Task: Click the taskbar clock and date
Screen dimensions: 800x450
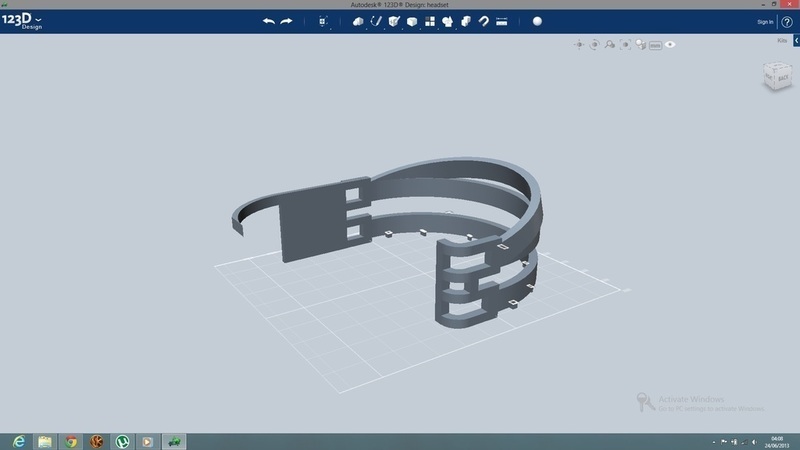Action: click(777, 442)
